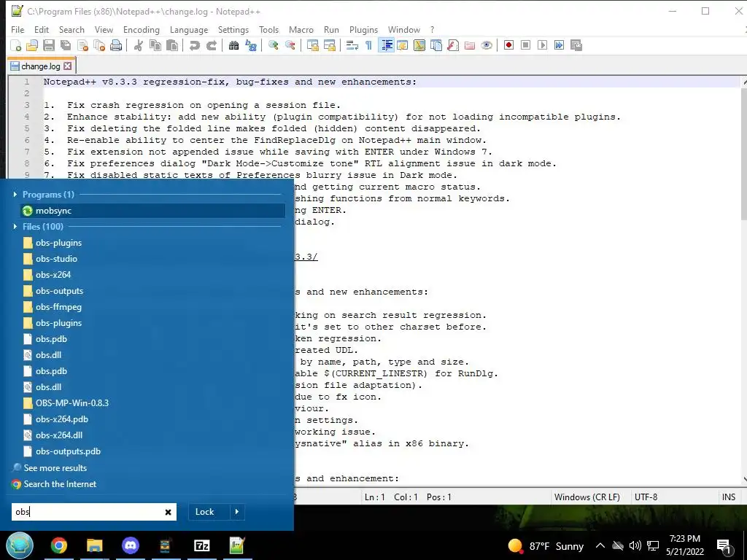Click See more results link
The height and width of the screenshot is (560, 747).
(55, 468)
